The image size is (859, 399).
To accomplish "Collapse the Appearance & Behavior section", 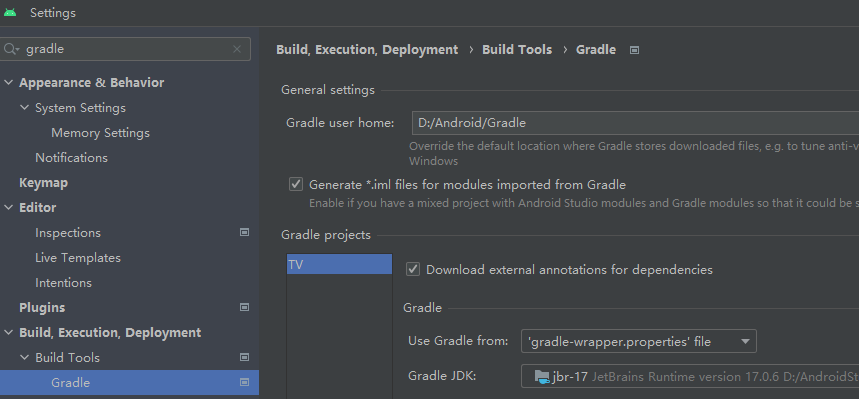I will pos(8,83).
